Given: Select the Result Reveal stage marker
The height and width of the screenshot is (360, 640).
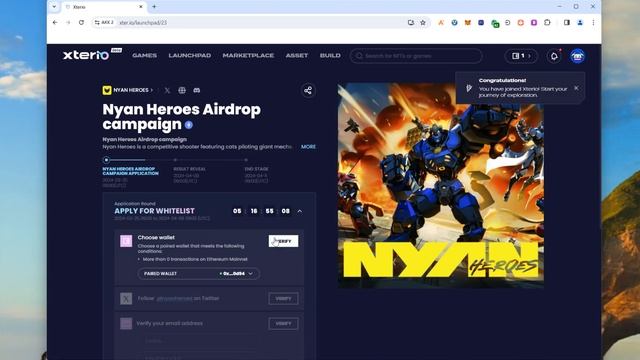Looking at the screenshot, I should (175, 160).
